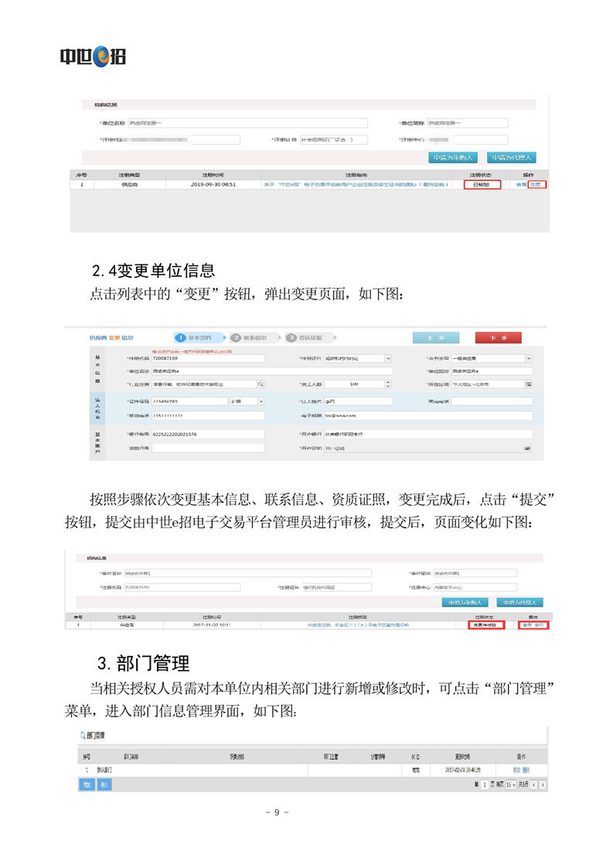
Task: Open the 注册证件 dropdown in change form
Action: (x=388, y=358)
